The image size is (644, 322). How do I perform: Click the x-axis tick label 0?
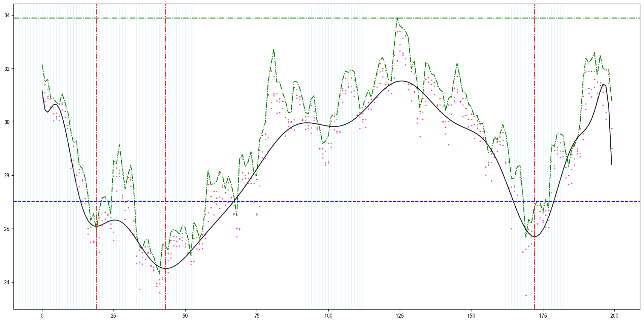[42, 316]
